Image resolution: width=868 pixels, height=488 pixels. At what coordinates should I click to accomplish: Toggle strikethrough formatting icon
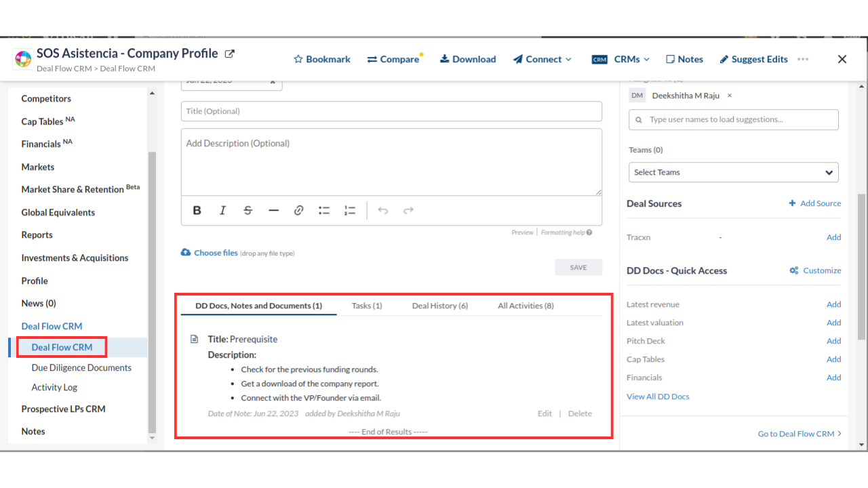248,211
